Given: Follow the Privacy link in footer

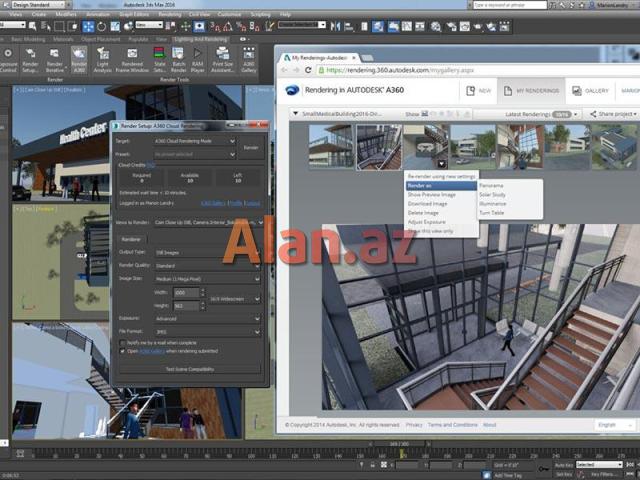Looking at the screenshot, I should (x=414, y=425).
